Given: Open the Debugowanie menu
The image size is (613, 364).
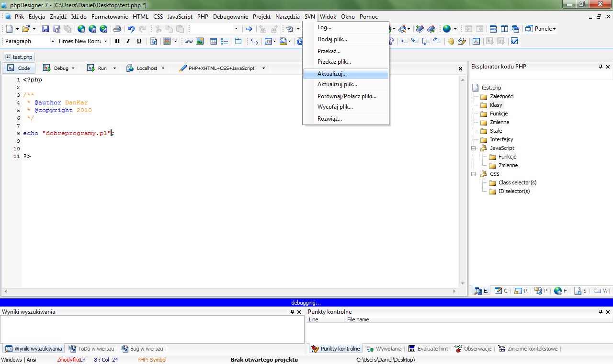Looking at the screenshot, I should tap(230, 16).
